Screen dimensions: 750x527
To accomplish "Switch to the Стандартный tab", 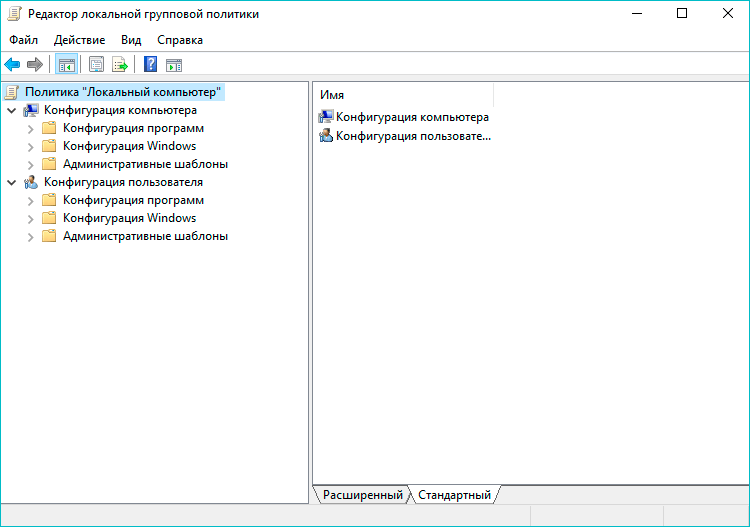I will coord(454,495).
